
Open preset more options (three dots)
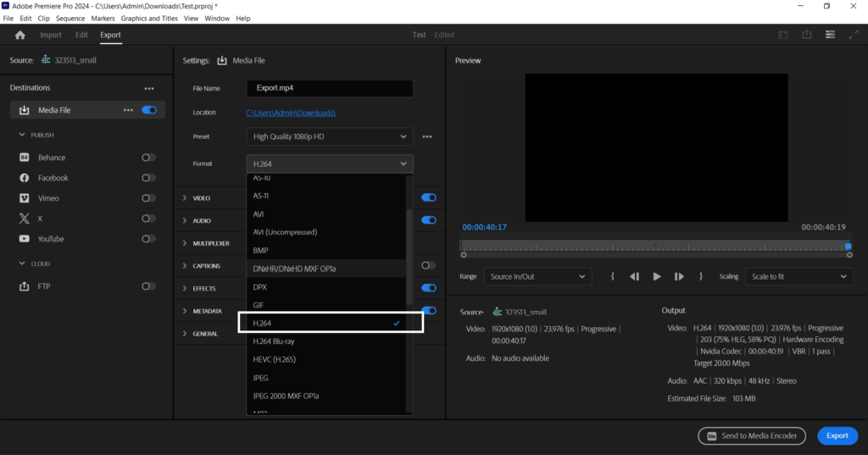point(427,136)
